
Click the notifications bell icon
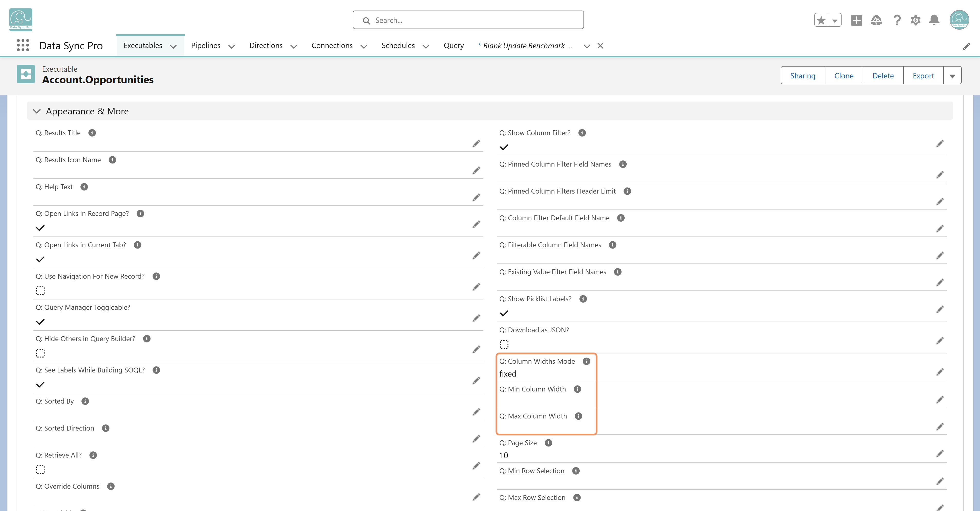pos(934,20)
